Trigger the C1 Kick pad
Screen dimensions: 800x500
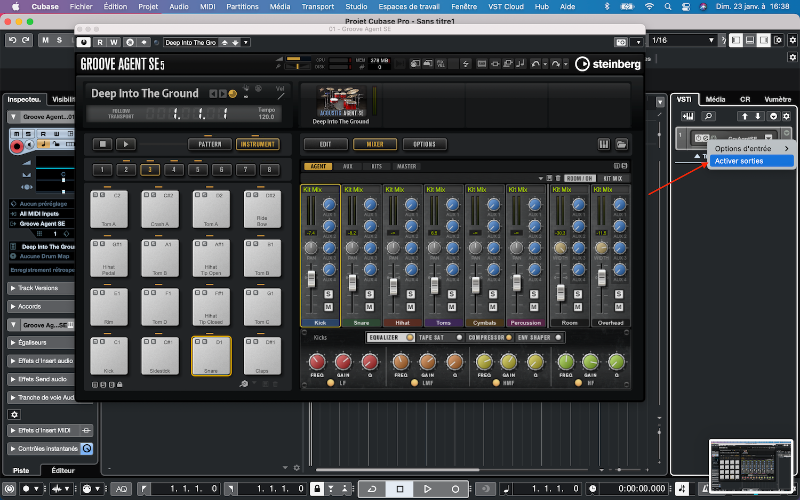109,356
